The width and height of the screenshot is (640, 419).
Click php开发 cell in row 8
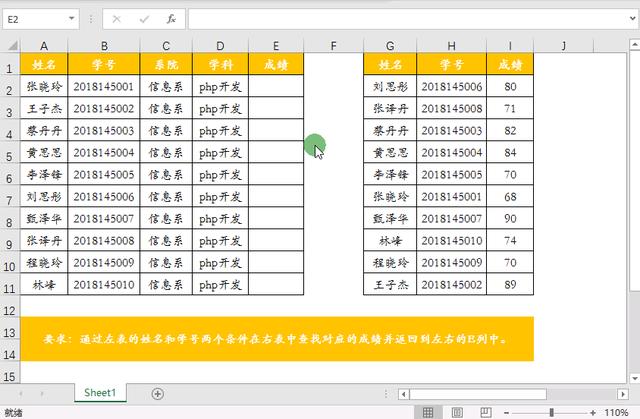coord(220,218)
